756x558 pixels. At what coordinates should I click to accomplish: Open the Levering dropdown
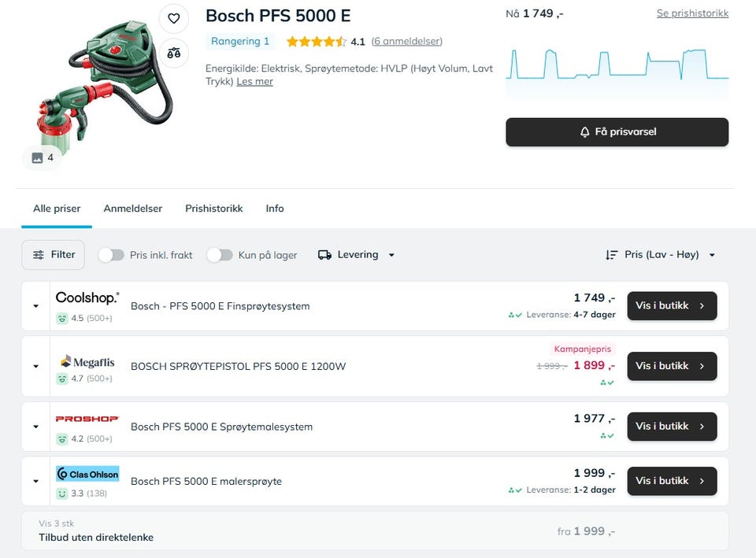(x=357, y=255)
